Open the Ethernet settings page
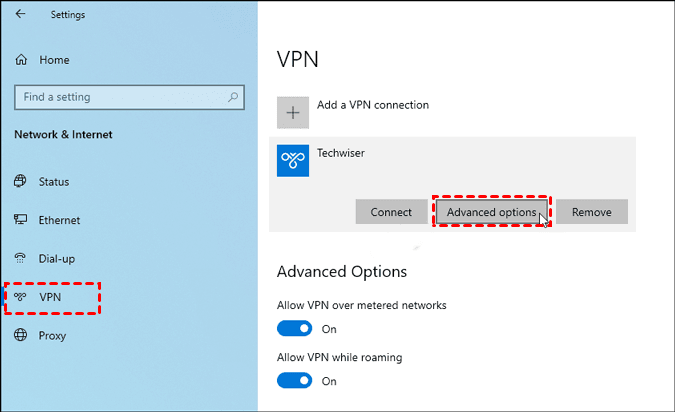Viewport: 675px width, 412px height. click(x=59, y=220)
